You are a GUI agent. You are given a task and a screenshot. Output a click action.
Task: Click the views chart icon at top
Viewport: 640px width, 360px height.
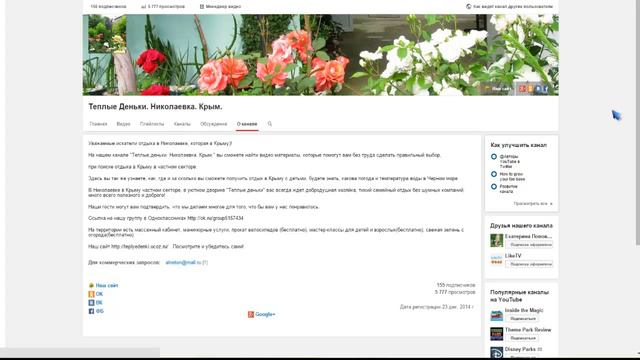pos(143,7)
